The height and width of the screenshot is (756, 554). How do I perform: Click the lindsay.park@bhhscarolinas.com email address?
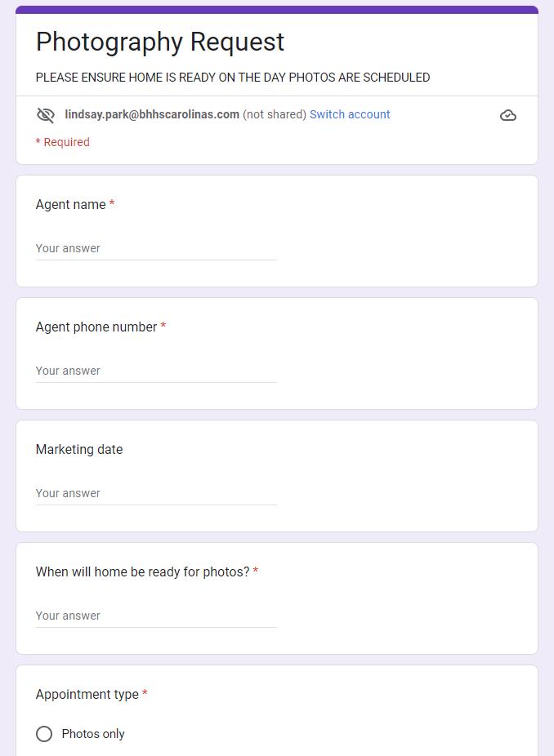[x=152, y=114]
